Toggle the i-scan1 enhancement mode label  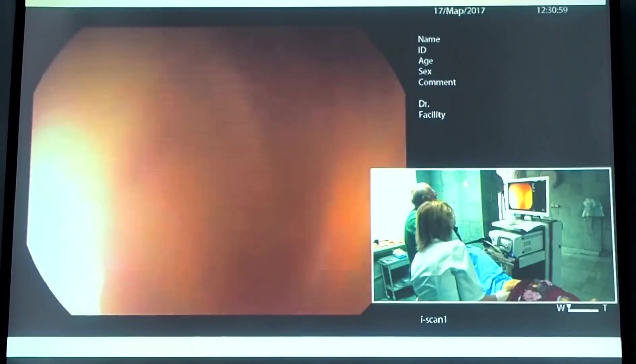(x=433, y=320)
